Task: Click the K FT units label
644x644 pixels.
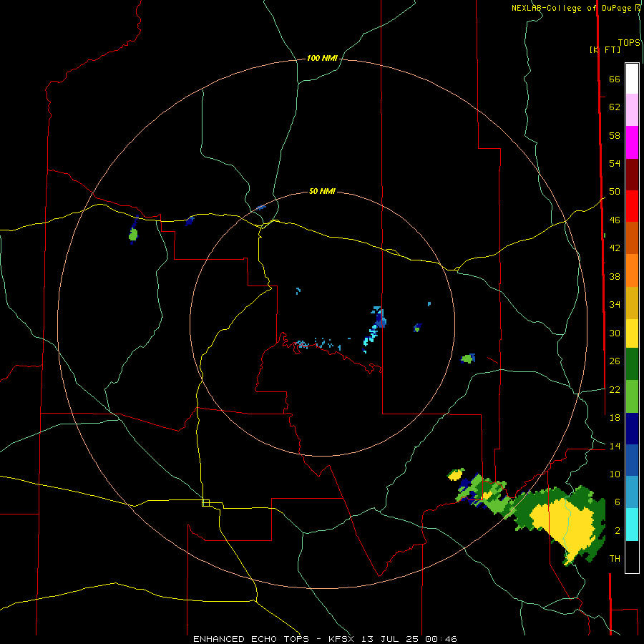Action: point(605,49)
